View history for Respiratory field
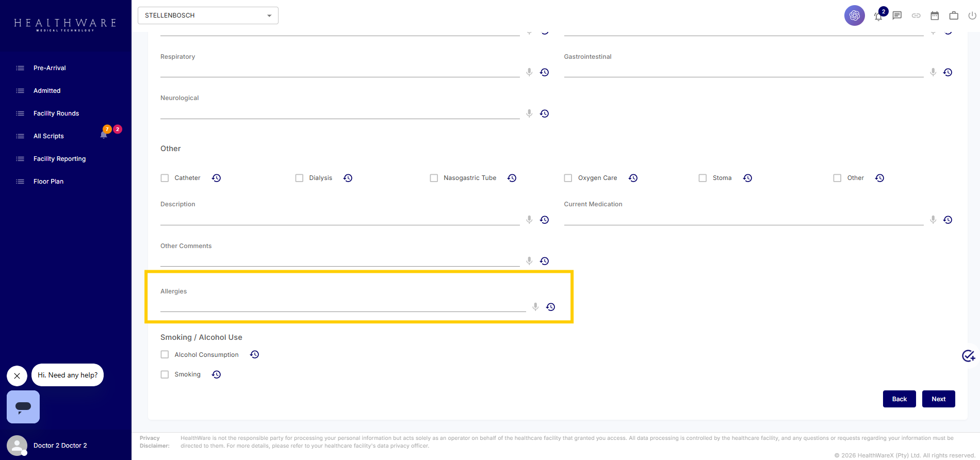The height and width of the screenshot is (460, 980). click(x=544, y=72)
